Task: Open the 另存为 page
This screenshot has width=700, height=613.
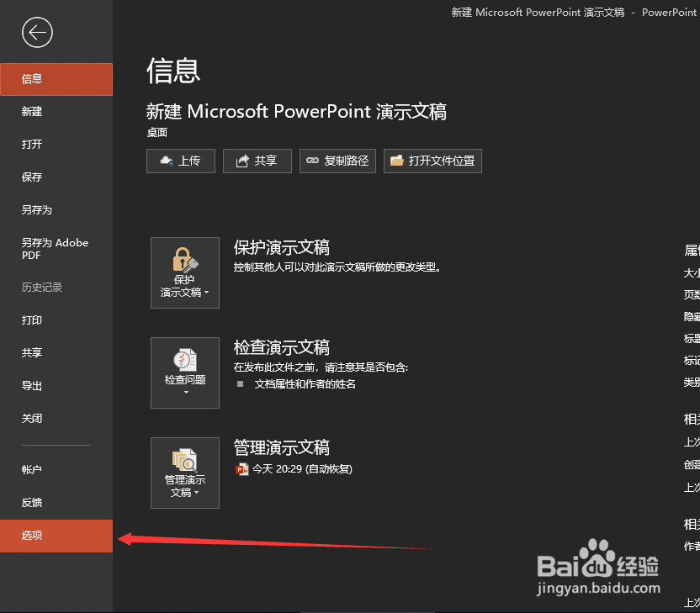Action: [x=56, y=210]
